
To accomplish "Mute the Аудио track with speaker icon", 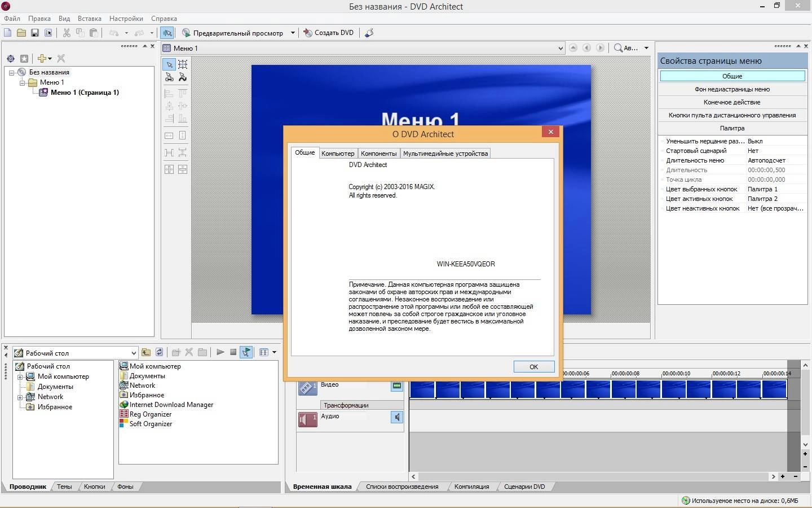I will [397, 417].
